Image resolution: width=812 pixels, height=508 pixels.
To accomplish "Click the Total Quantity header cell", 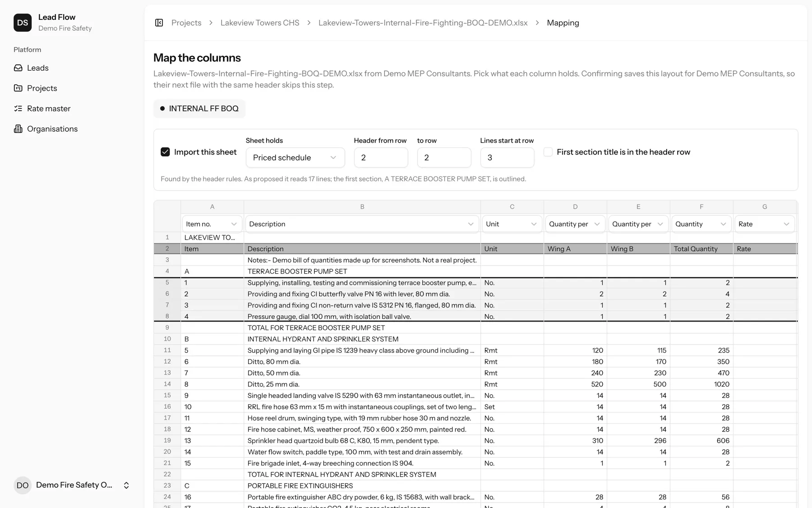I will coord(701,249).
